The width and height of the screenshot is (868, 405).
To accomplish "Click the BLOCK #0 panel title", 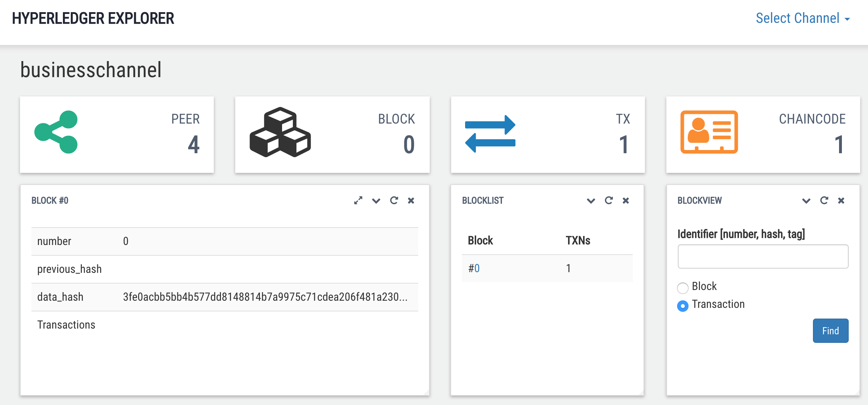I will [x=50, y=200].
